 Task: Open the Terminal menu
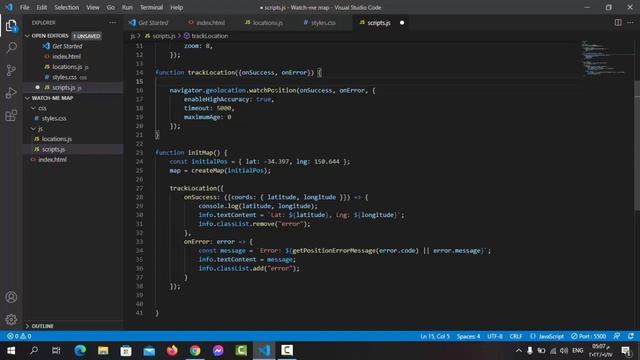151,7
